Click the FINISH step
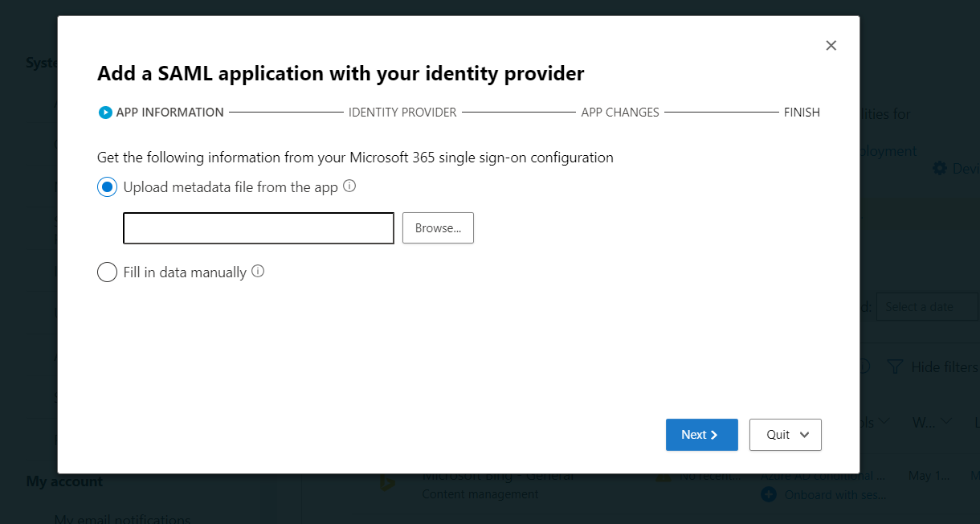The width and height of the screenshot is (980, 524). click(802, 113)
